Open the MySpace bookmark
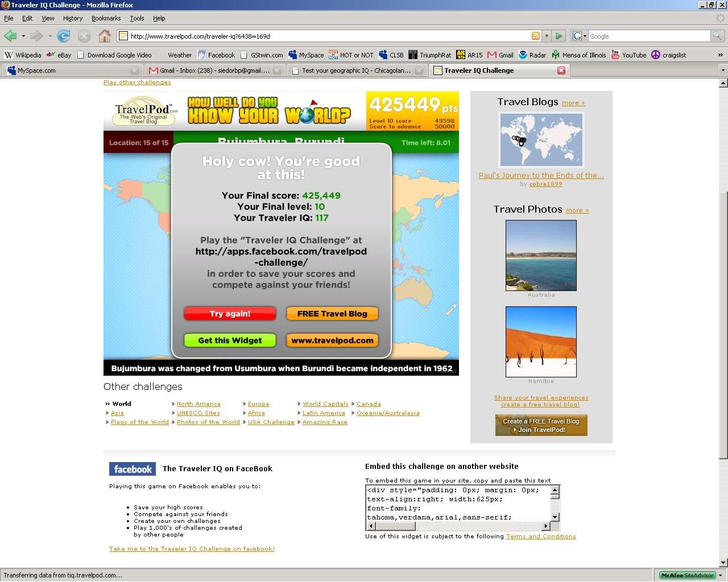 tap(306, 55)
